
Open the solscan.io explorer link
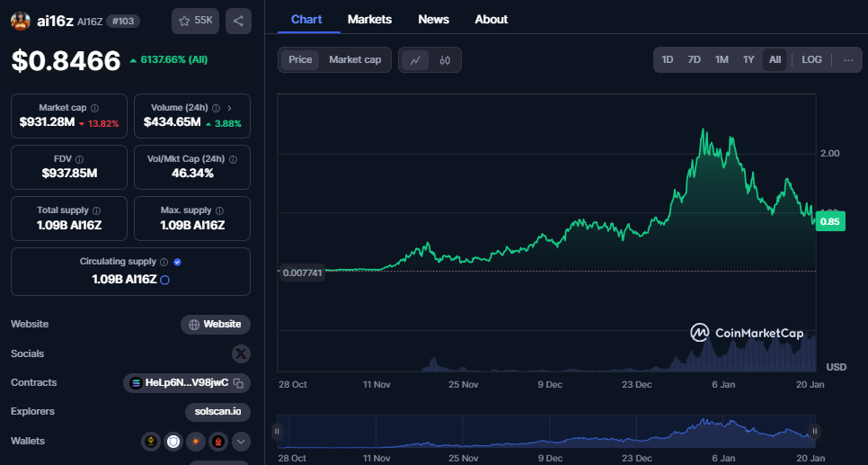pos(217,412)
